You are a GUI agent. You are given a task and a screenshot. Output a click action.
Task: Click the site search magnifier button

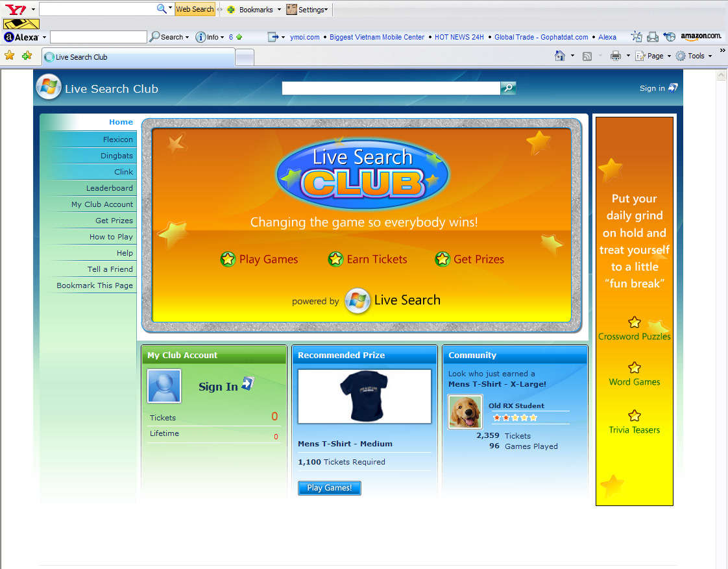(509, 88)
